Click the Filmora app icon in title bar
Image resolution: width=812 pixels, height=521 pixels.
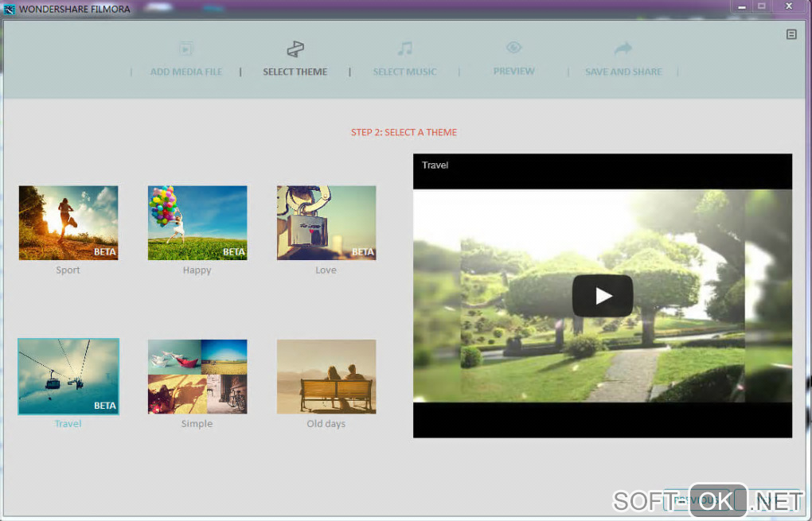point(10,9)
